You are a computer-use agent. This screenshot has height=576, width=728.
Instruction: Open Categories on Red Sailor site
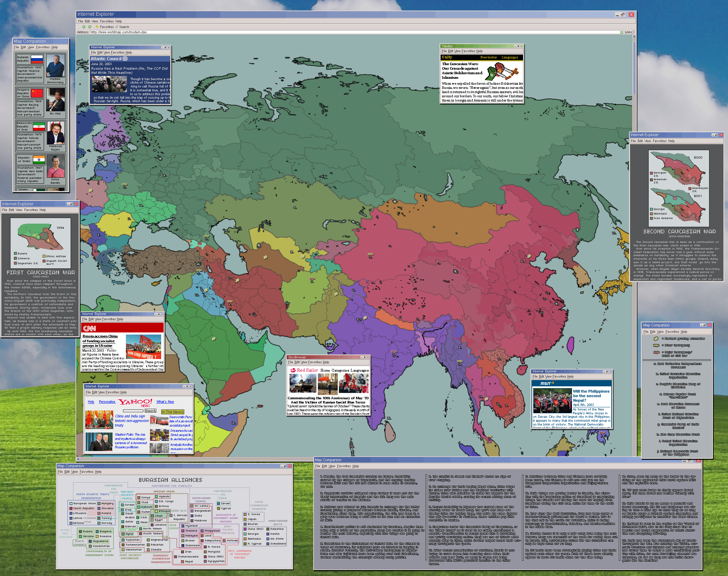(340, 370)
